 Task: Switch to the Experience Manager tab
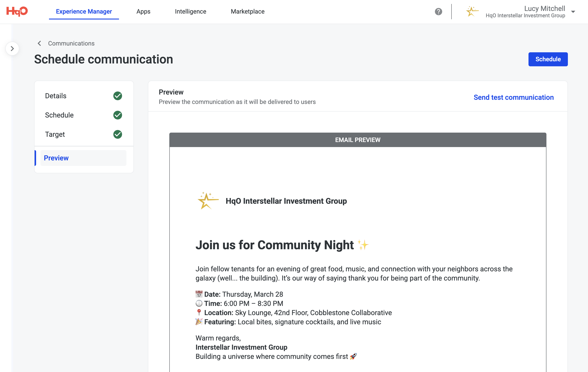[x=84, y=11]
